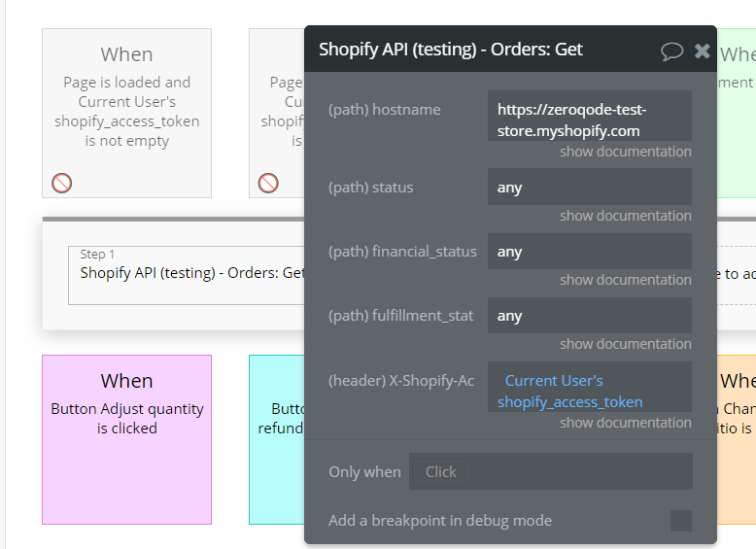
Task: Show documentation for status parameter
Action: click(626, 216)
